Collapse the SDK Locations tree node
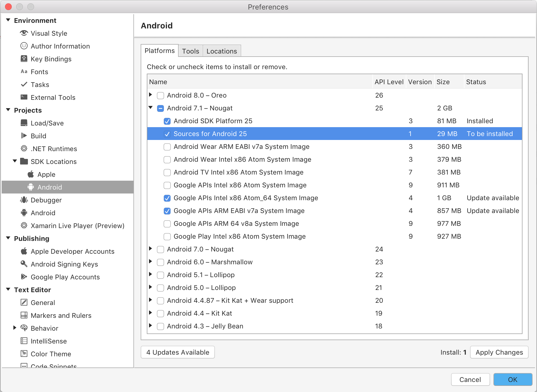537x392 pixels. coord(15,161)
